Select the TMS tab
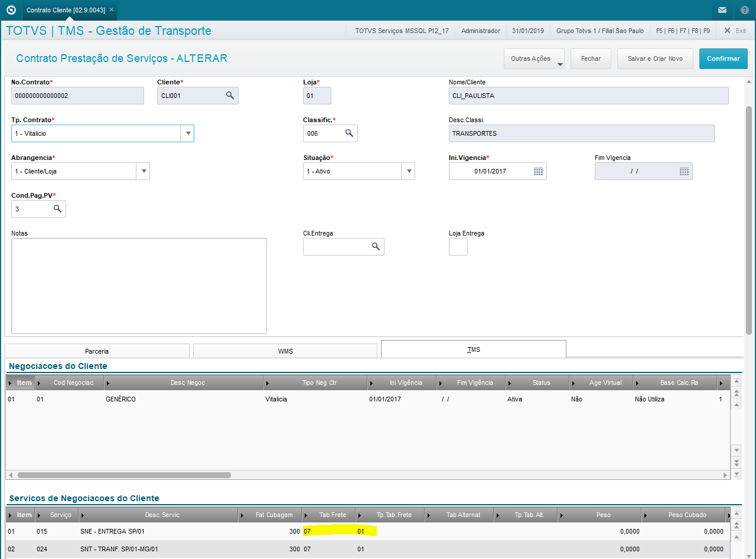 coord(474,349)
